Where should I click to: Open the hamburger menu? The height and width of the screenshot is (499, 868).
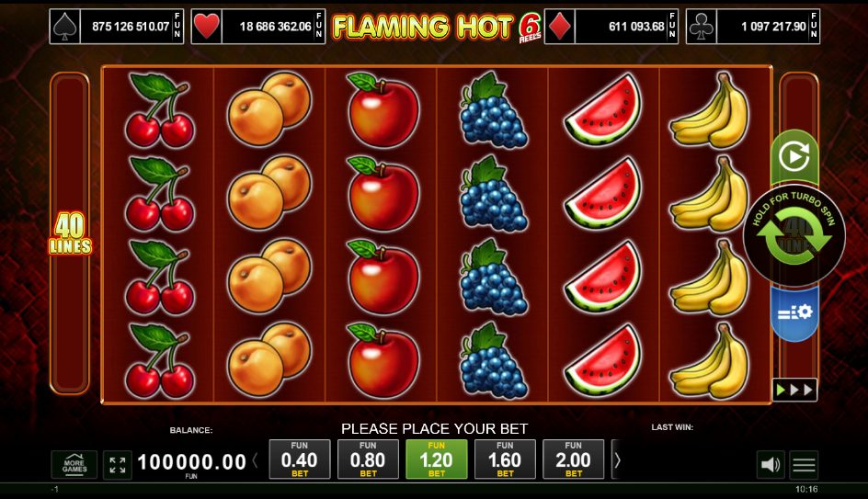pos(804,464)
